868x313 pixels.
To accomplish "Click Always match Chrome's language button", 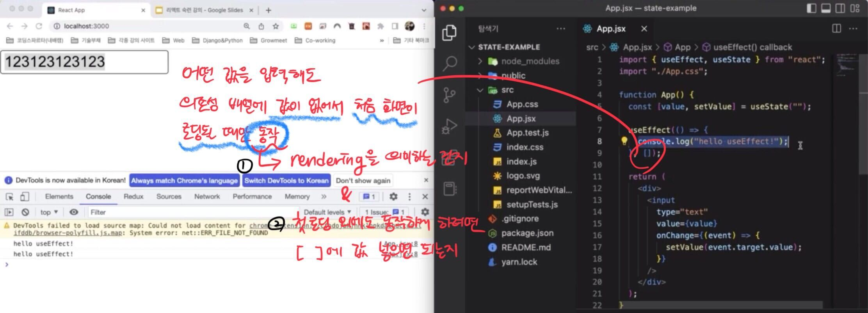I will [184, 181].
